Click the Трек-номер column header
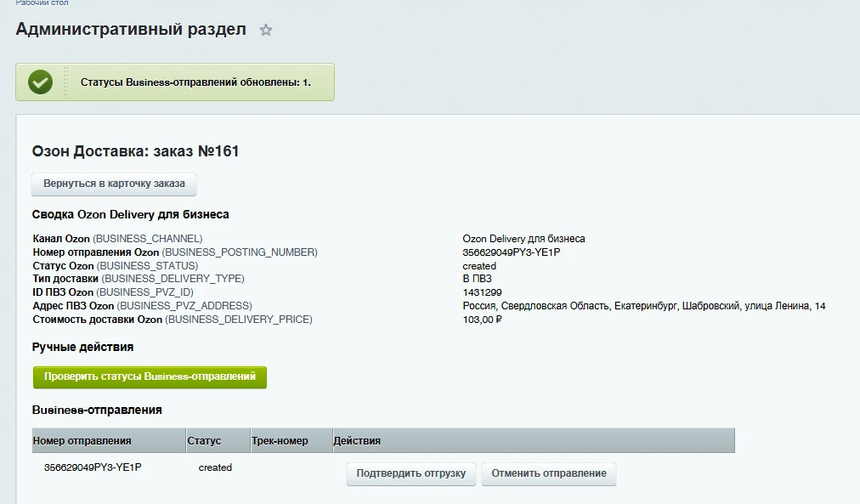This screenshot has width=860, height=504. 291,441
